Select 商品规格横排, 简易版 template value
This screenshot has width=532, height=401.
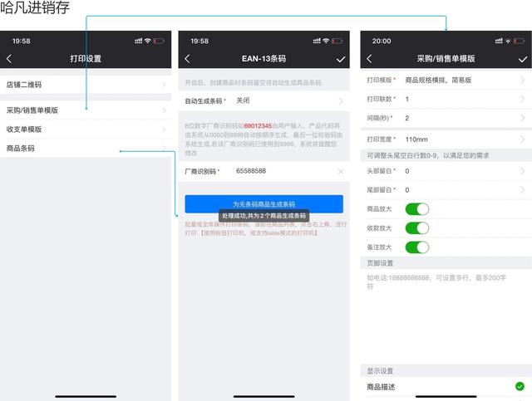(438, 80)
